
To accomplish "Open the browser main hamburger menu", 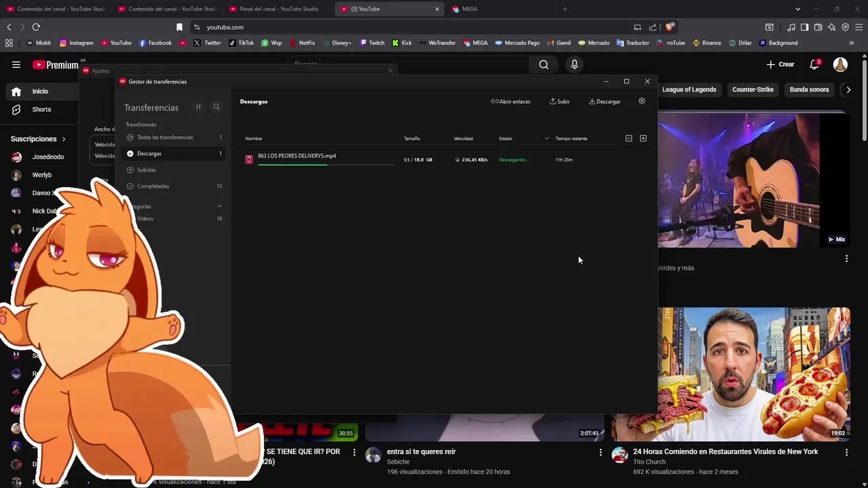I will click(x=859, y=27).
